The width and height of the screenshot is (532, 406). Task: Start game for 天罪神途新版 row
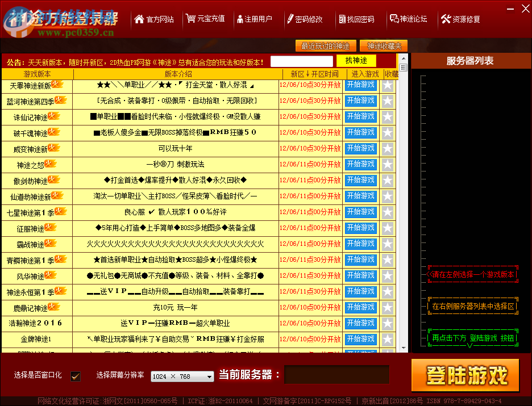point(361,85)
